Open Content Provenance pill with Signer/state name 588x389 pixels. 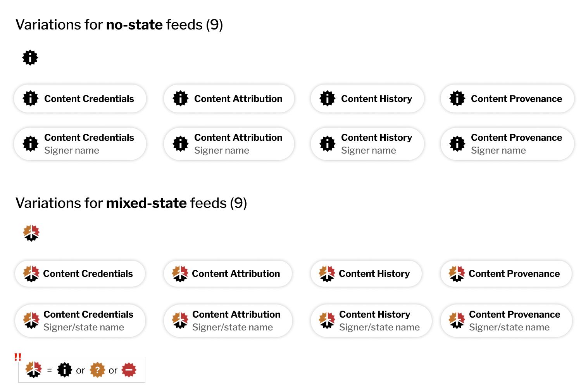(x=507, y=321)
